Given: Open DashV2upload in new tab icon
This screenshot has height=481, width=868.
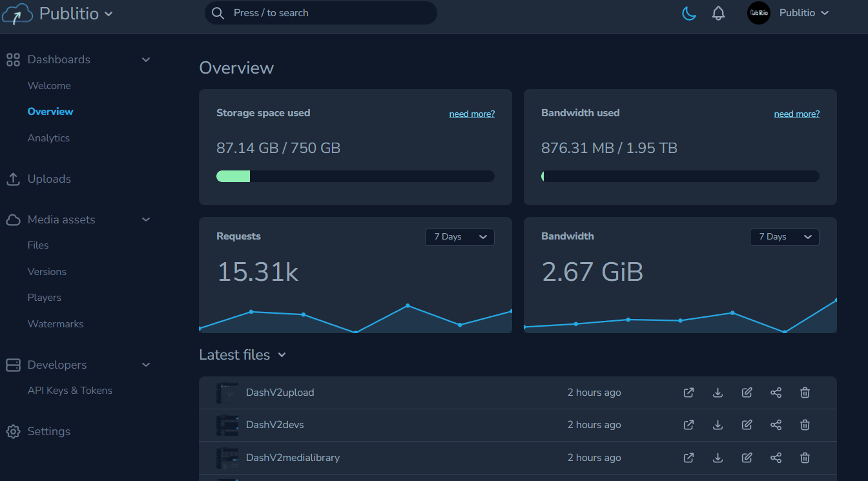Looking at the screenshot, I should pos(689,393).
